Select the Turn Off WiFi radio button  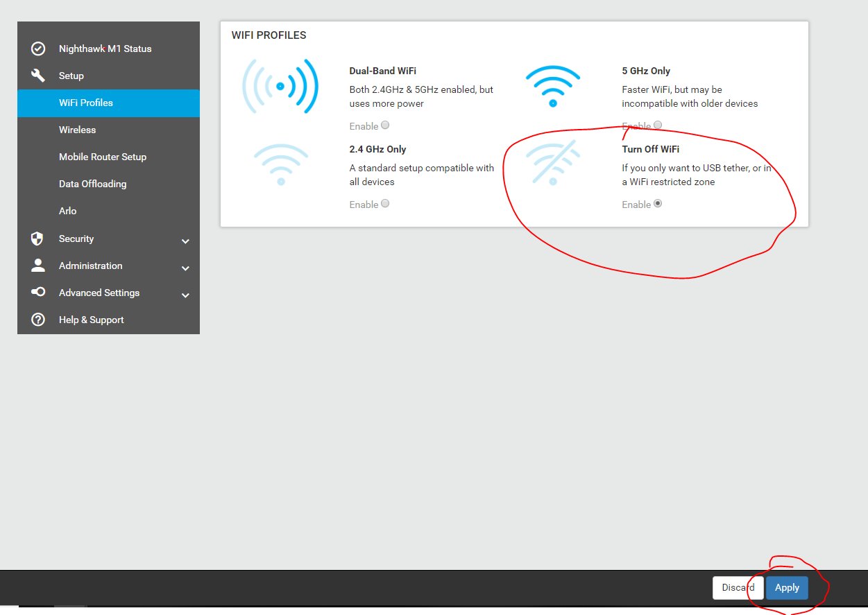[x=658, y=204]
